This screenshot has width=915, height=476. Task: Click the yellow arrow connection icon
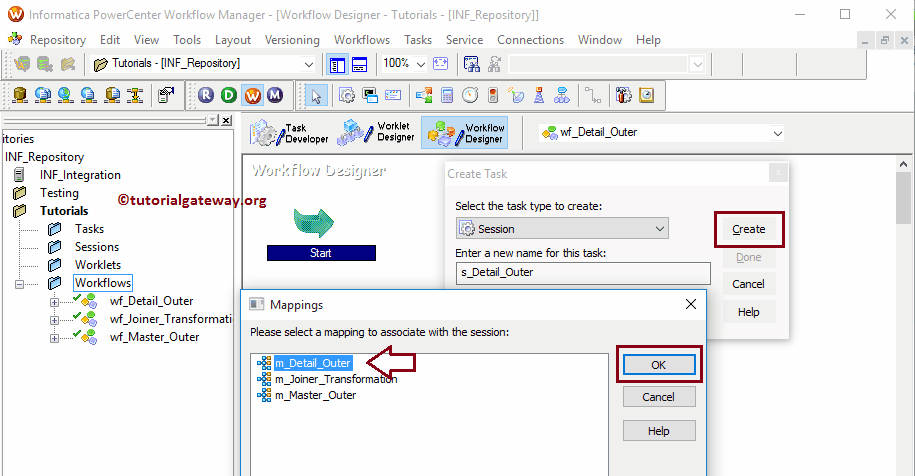coord(135,95)
